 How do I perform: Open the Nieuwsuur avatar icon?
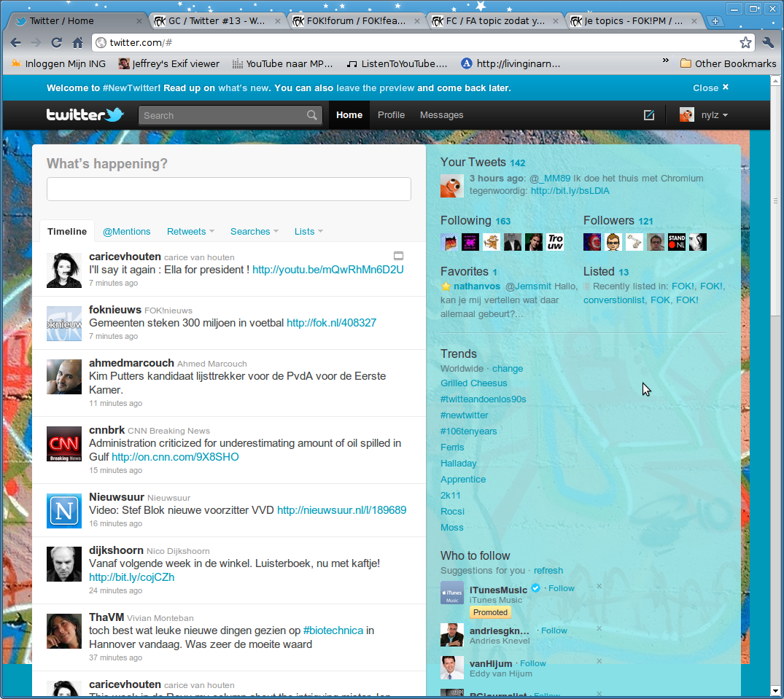click(x=64, y=511)
